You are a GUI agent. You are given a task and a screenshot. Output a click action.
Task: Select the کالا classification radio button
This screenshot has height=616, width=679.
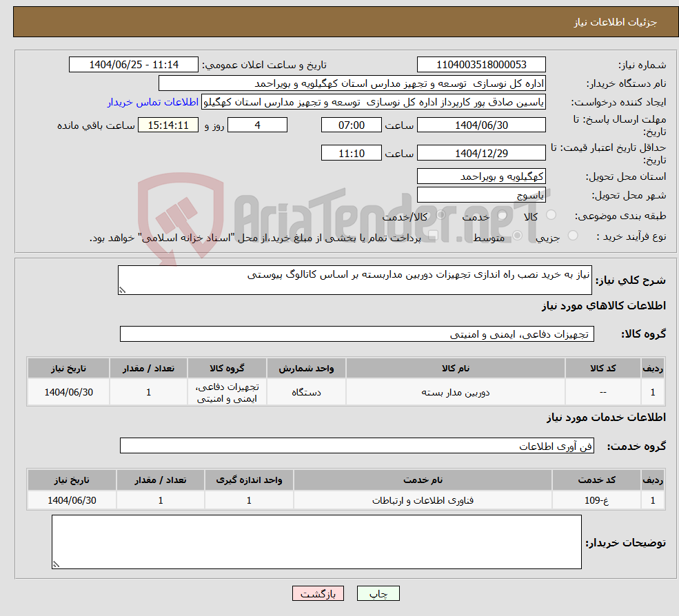tap(551, 215)
